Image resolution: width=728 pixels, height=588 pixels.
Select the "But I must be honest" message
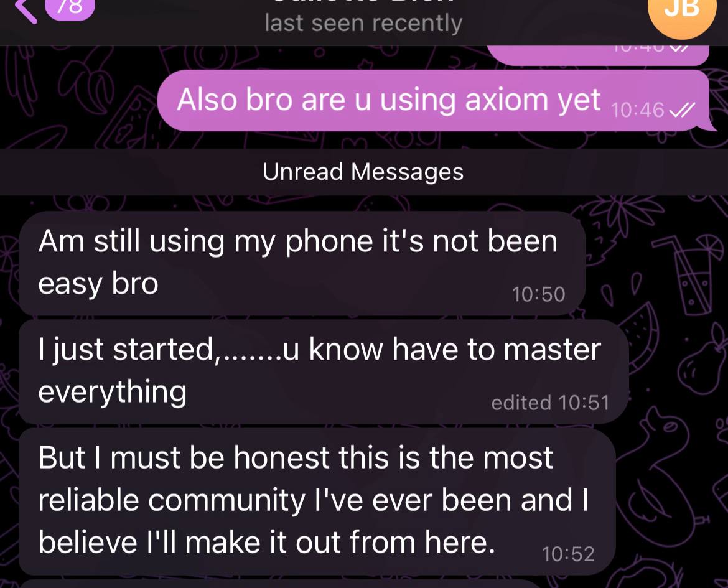tap(317, 502)
